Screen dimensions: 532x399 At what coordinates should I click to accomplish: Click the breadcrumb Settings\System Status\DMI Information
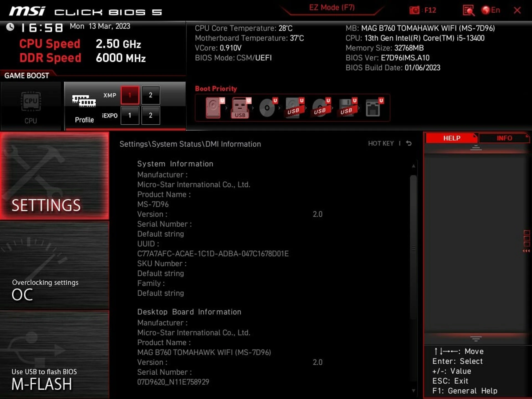190,144
